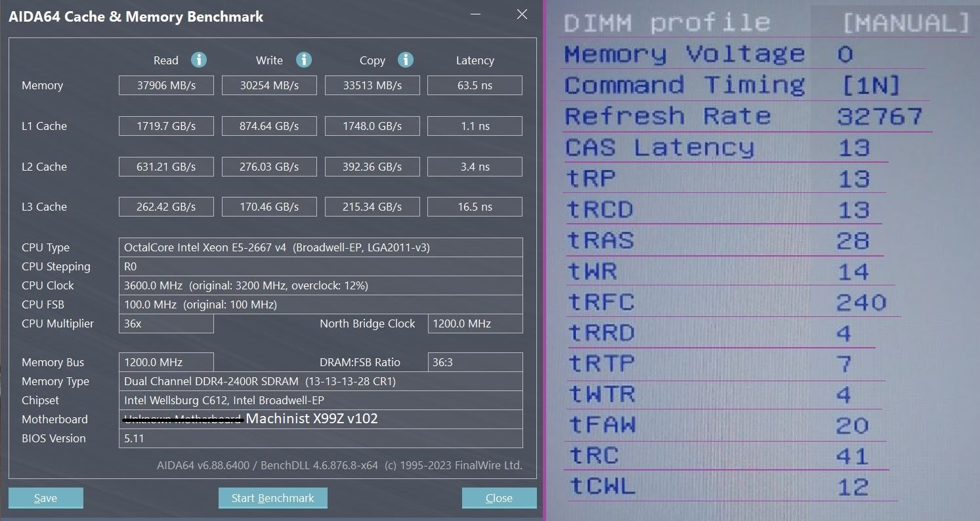Click the BIOS Version value 5.11

pyautogui.click(x=321, y=438)
